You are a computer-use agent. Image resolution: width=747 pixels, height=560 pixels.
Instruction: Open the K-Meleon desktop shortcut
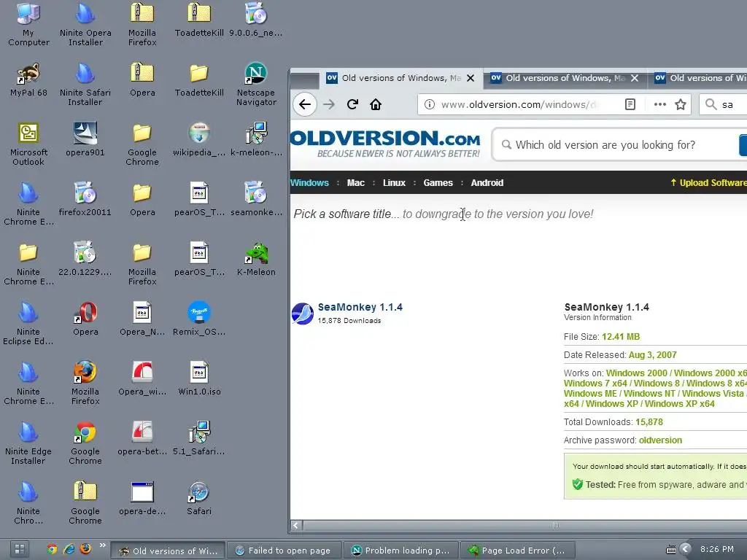256,260
